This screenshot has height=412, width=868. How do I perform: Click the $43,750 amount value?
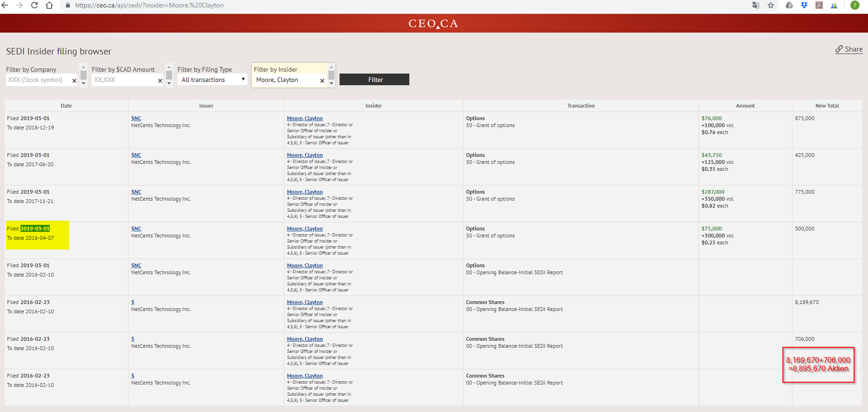(x=712, y=155)
